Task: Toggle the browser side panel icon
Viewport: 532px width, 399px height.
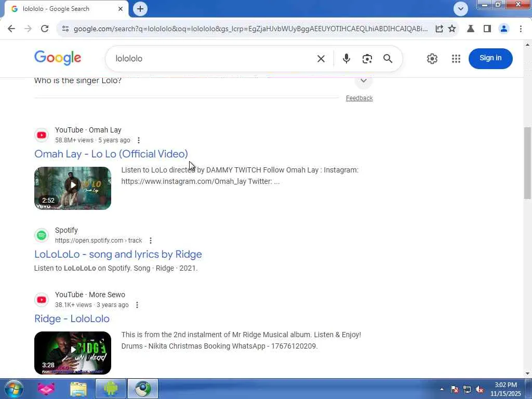Action: pyautogui.click(x=487, y=29)
